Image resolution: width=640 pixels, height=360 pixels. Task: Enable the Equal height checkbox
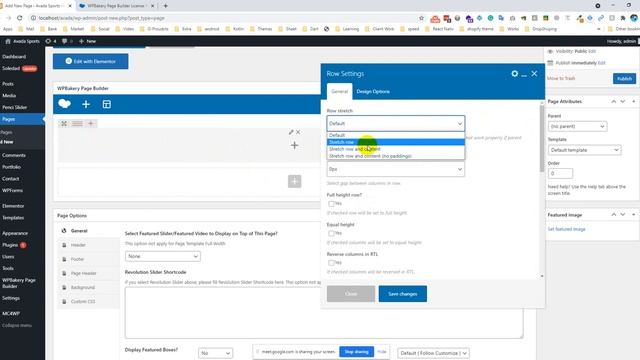coord(331,233)
